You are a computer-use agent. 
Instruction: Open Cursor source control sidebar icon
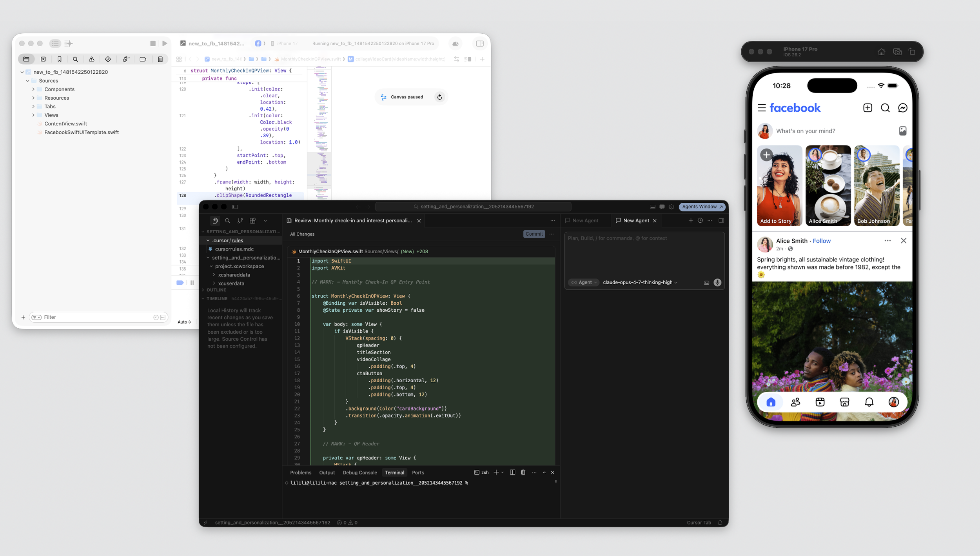[x=240, y=221]
